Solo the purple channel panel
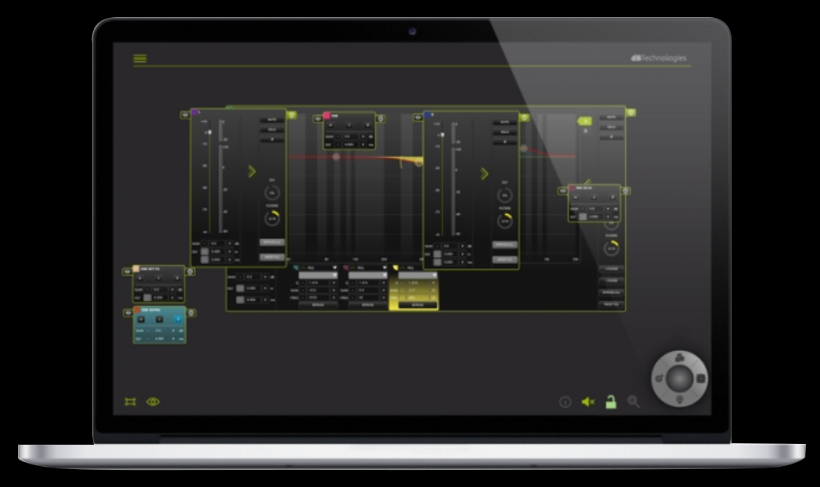This screenshot has width=820, height=487. pyautogui.click(x=272, y=130)
